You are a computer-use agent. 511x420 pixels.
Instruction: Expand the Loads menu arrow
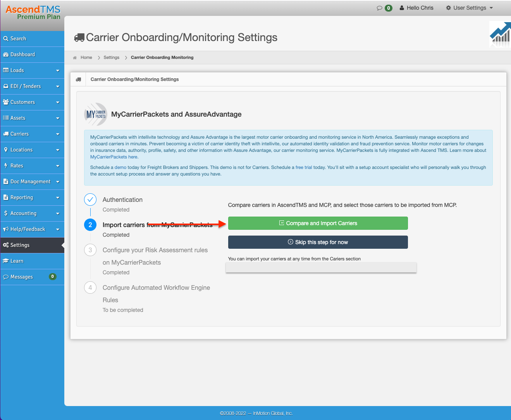click(58, 71)
